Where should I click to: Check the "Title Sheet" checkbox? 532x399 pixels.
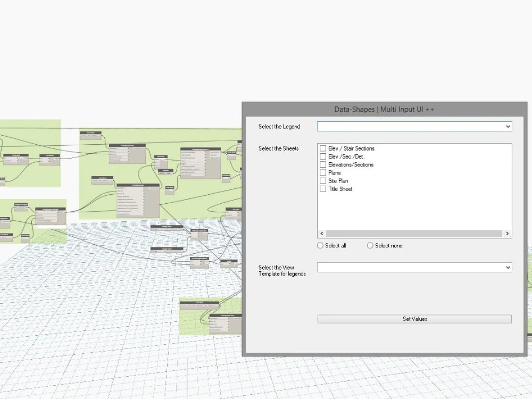click(x=323, y=189)
